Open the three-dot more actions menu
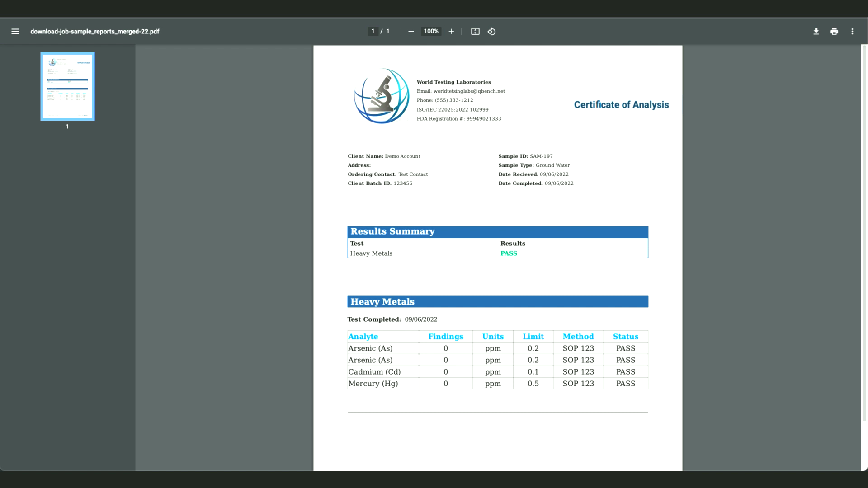The width and height of the screenshot is (868, 488). point(852,31)
